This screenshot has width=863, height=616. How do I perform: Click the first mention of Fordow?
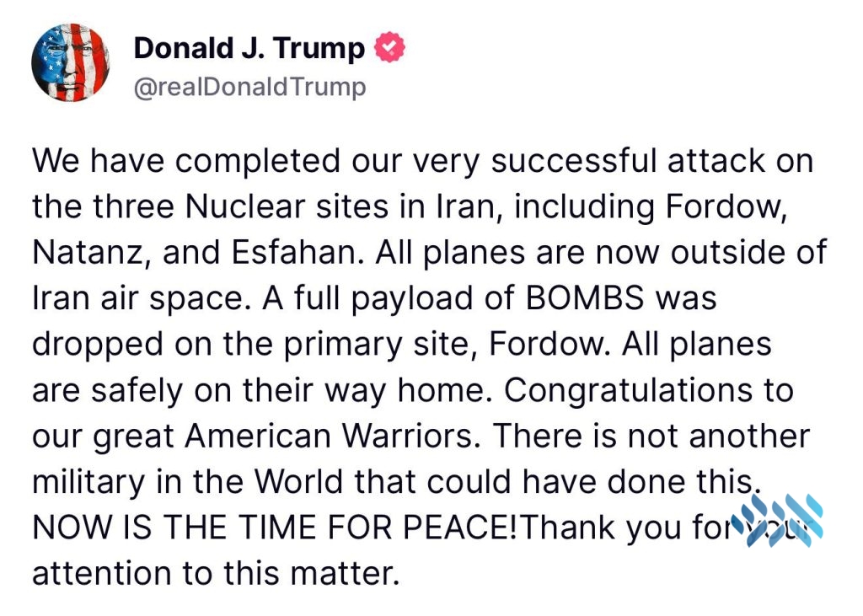(726, 207)
